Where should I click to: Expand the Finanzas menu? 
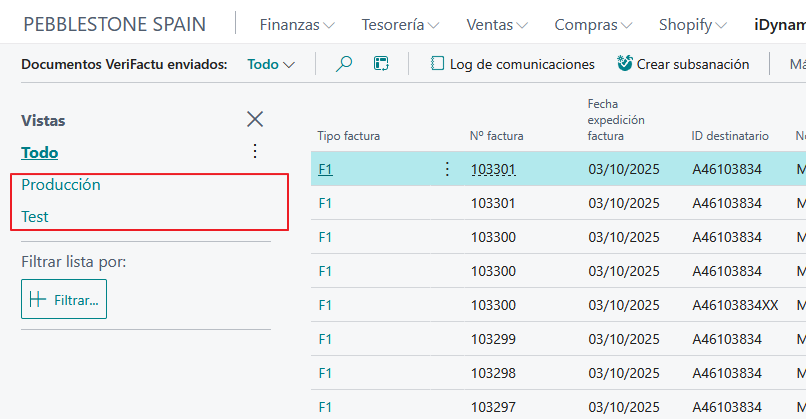(297, 25)
